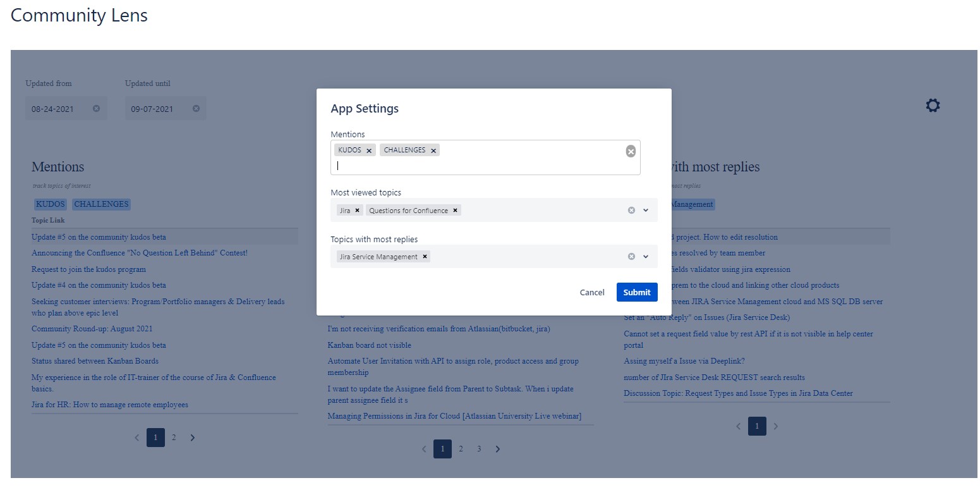Click the Community Lens page title

(79, 15)
